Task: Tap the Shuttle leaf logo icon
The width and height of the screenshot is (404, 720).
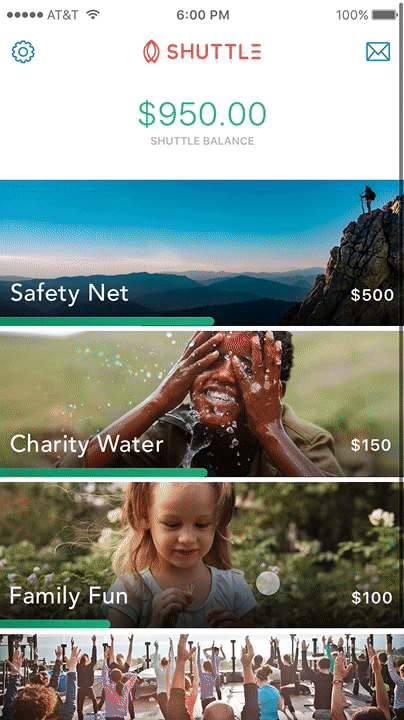Action: click(x=151, y=51)
